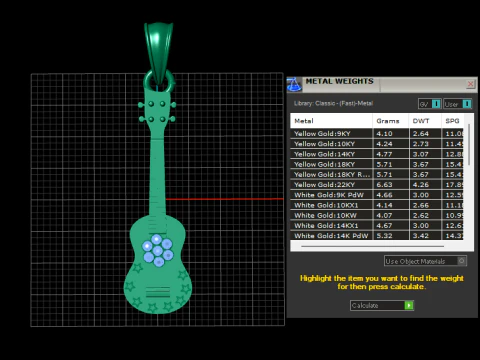Select the blue gemstone cluster on guitar
This screenshot has width=480, height=360.
click(x=158, y=251)
